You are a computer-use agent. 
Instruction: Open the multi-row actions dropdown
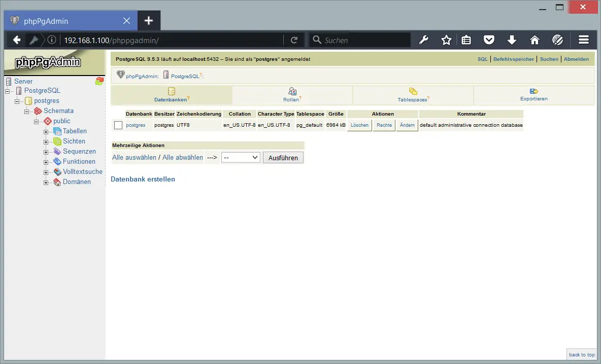coord(241,158)
